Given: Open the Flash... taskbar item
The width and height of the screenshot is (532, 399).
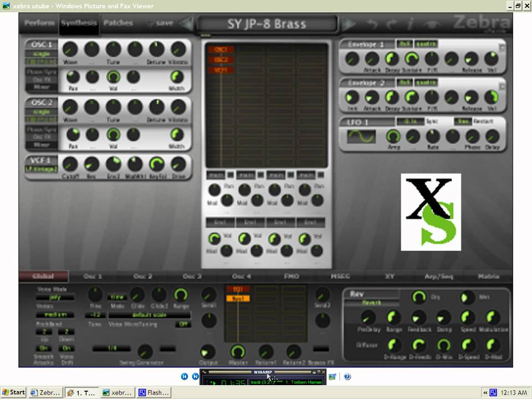Looking at the screenshot, I should [154, 392].
